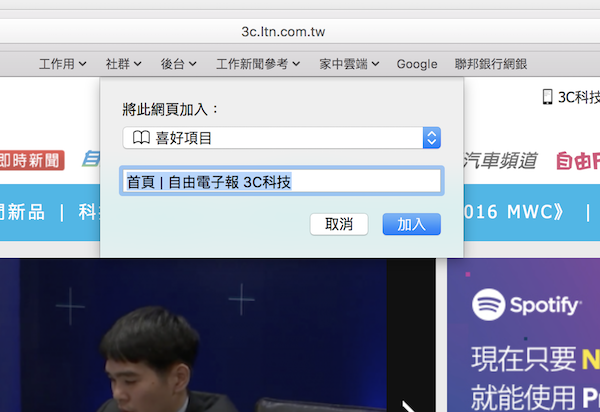600x412 pixels.
Task: Expand the 家中雲端 bookmarks folder
Action: coord(349,64)
